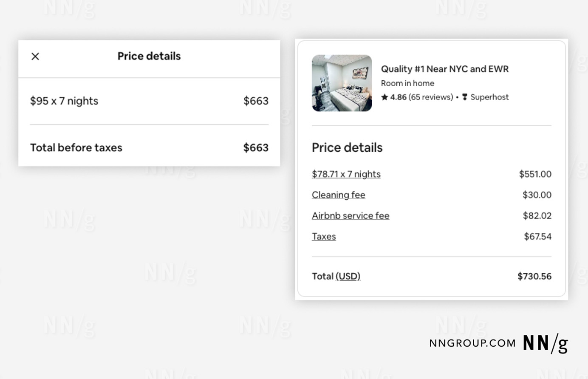Click the $551.00 nightly subtotal amount
Image resolution: width=588 pixels, height=379 pixels.
[535, 174]
